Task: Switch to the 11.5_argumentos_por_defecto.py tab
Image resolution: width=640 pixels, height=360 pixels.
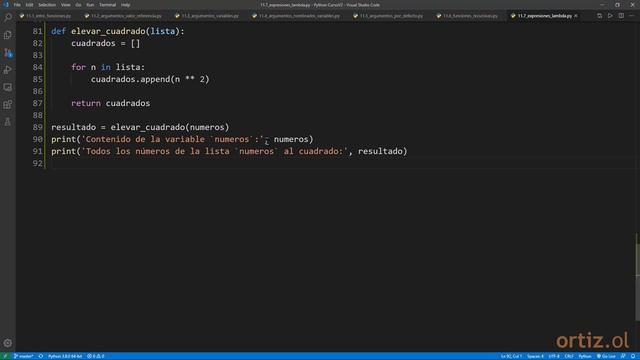Action: pos(391,16)
